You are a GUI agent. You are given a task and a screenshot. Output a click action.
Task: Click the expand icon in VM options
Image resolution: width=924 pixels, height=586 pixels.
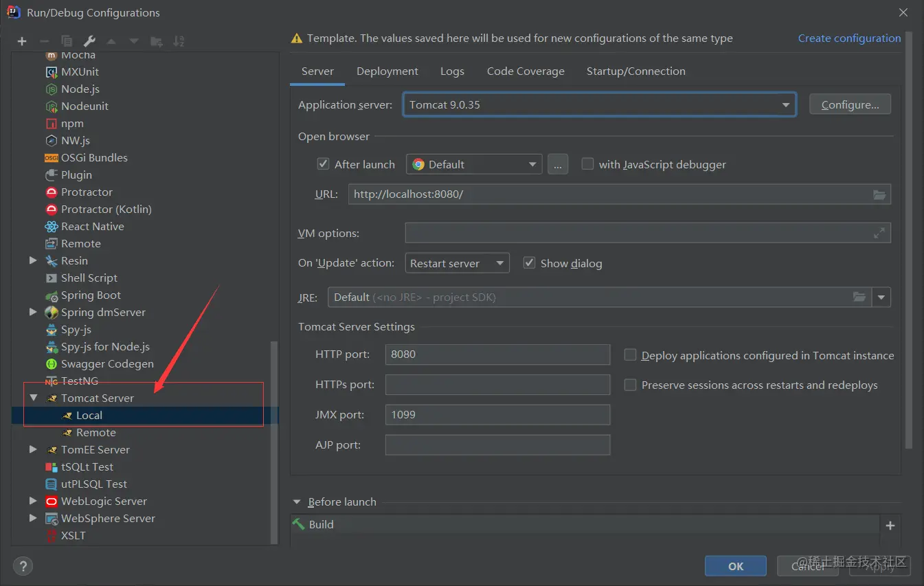pyautogui.click(x=879, y=234)
